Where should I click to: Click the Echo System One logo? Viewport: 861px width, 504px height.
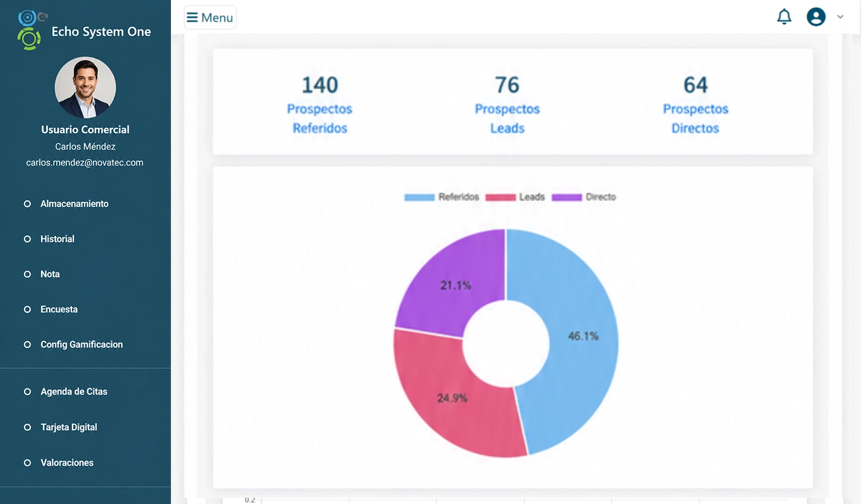[x=30, y=30]
